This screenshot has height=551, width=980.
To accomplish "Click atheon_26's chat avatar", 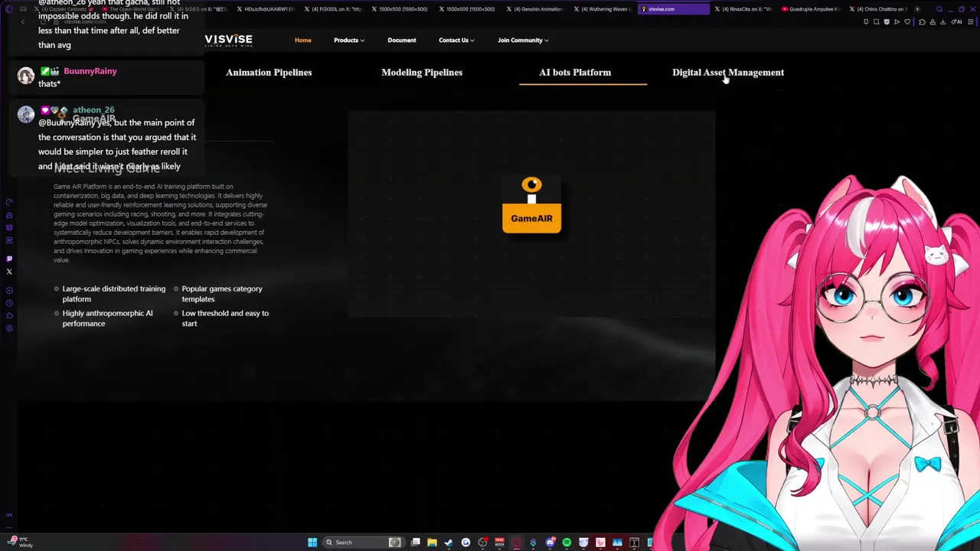I will click(x=26, y=114).
